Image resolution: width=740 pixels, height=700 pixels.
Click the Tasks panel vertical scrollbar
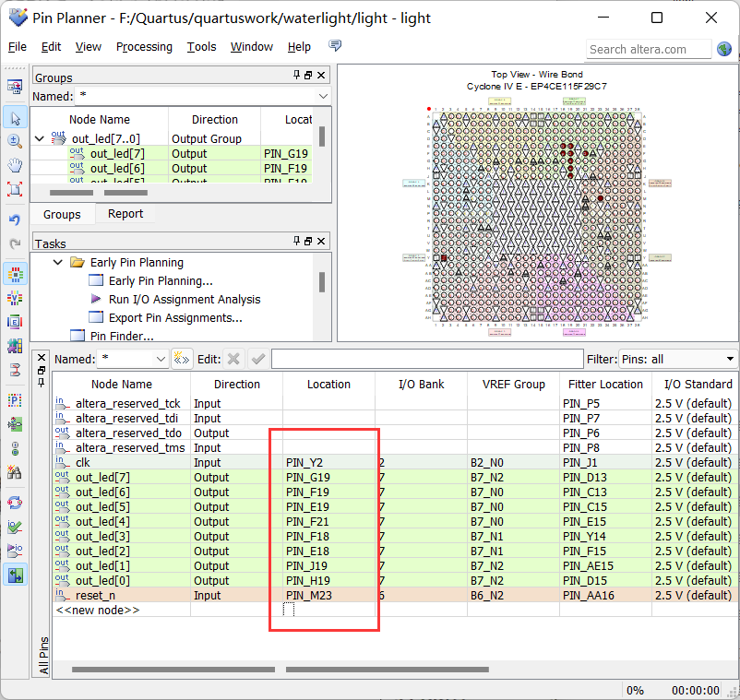point(322,282)
